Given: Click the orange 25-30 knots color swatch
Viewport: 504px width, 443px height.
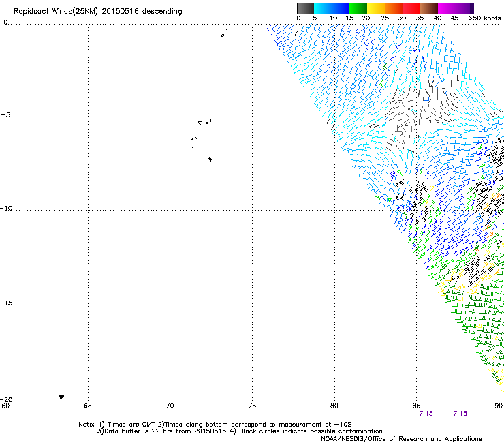Looking at the screenshot, I should [394, 8].
